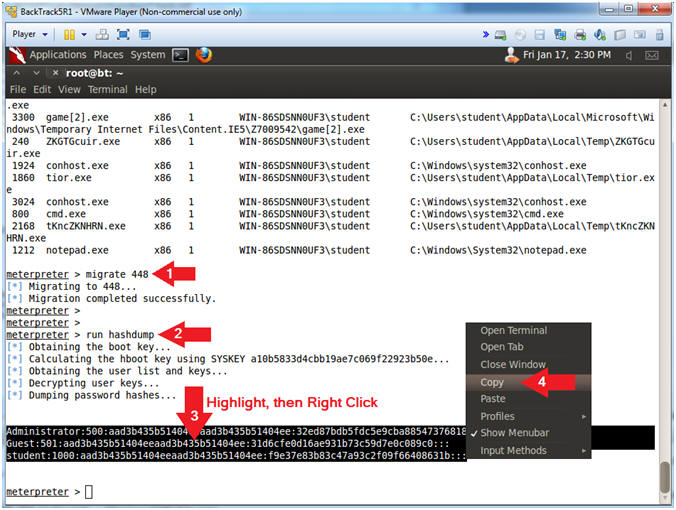Click the terminal vertical scrollbar thumb
Screen dimensions: 676x510
665,476
